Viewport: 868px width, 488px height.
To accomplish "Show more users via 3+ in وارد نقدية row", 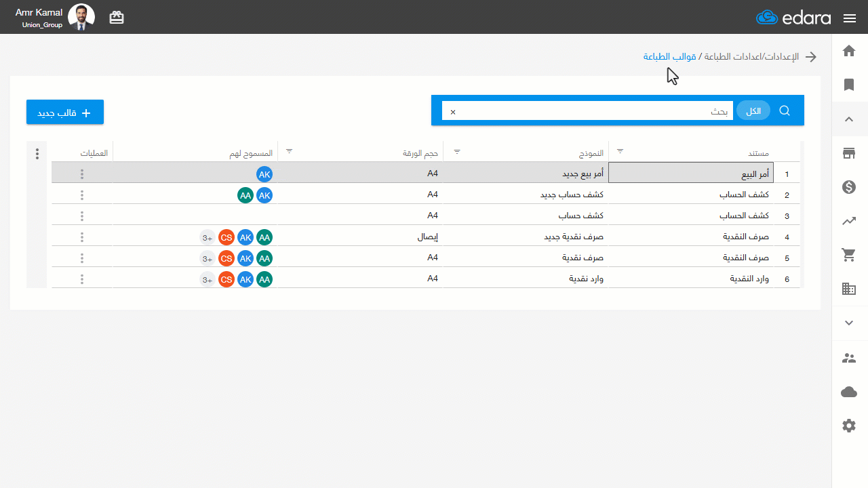I will coord(208,279).
